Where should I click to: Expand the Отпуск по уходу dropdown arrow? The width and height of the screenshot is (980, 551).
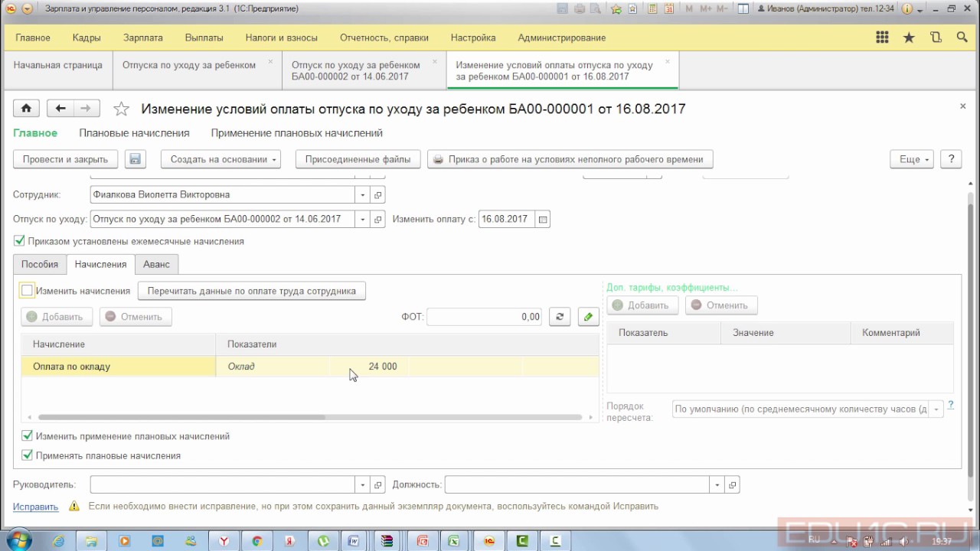point(362,220)
